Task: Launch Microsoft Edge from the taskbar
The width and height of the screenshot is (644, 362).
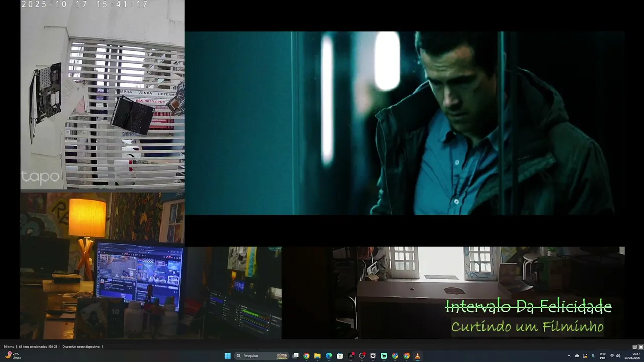Action: tap(329, 356)
